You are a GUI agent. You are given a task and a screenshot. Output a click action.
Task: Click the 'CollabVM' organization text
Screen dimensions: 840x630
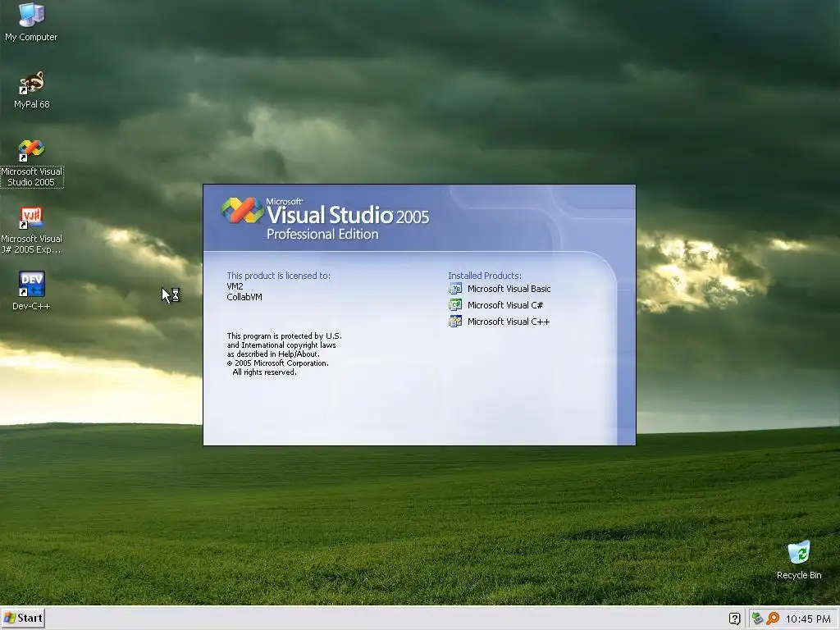pyautogui.click(x=244, y=297)
